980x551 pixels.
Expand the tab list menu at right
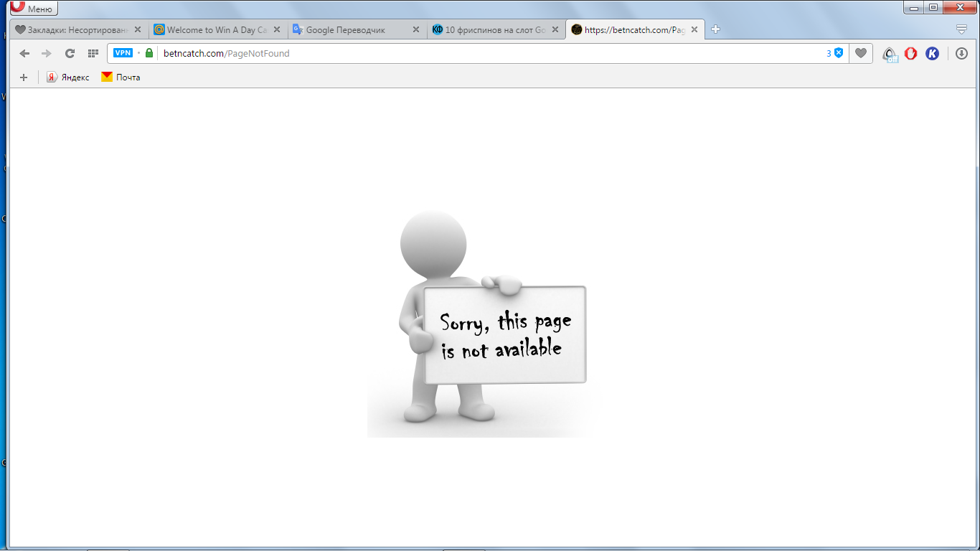point(961,29)
